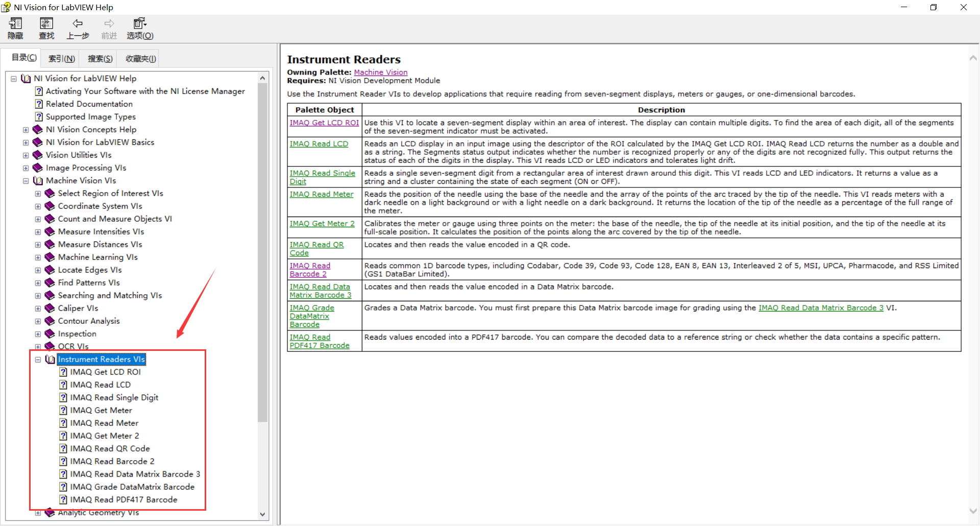Click the contents tree vertical scrollbar thumb

pyautogui.click(x=262, y=253)
